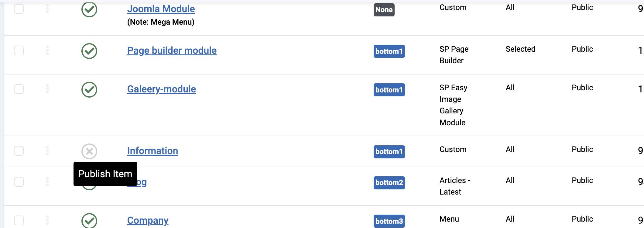Screen dimensions: 644x228
Task: Publish the Information module via its X icon
Action: (x=89, y=151)
